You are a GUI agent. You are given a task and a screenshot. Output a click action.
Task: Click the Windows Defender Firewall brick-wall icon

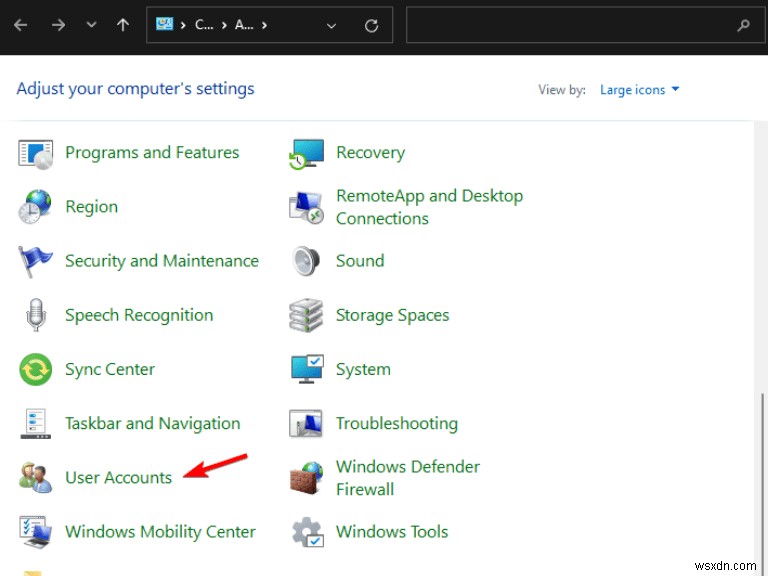coord(307,478)
